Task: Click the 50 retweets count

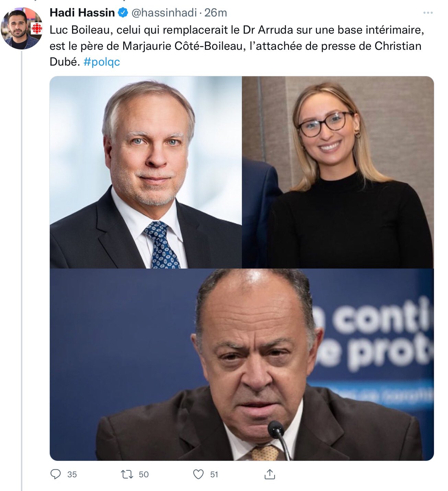Action: (x=143, y=475)
